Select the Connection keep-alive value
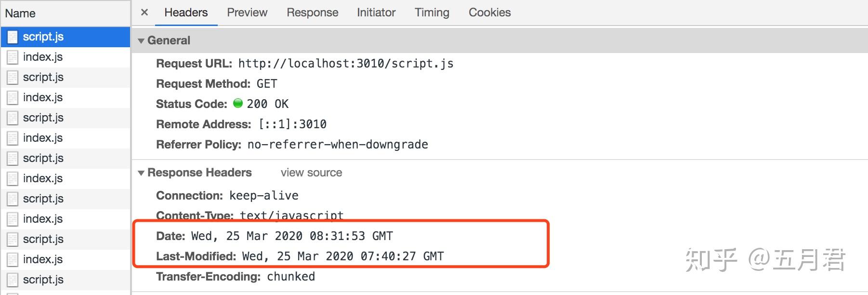The width and height of the screenshot is (868, 295). pyautogui.click(x=264, y=196)
